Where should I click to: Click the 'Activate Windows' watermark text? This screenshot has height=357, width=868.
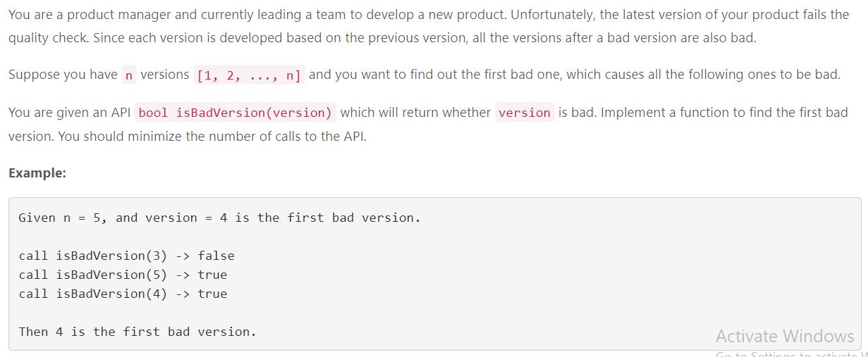click(784, 336)
